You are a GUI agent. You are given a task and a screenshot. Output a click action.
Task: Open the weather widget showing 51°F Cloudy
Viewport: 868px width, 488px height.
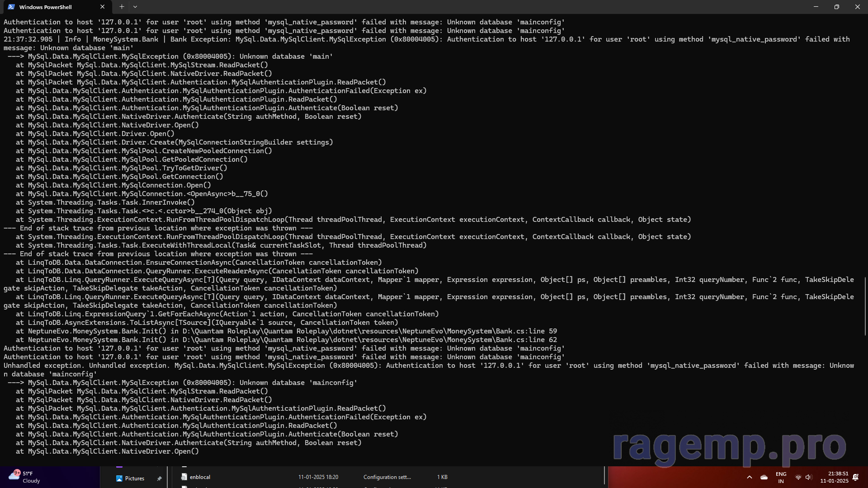pyautogui.click(x=25, y=477)
